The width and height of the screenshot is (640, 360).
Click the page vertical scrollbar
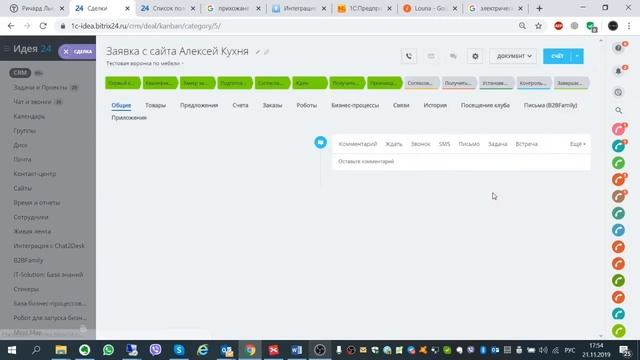[601, 188]
